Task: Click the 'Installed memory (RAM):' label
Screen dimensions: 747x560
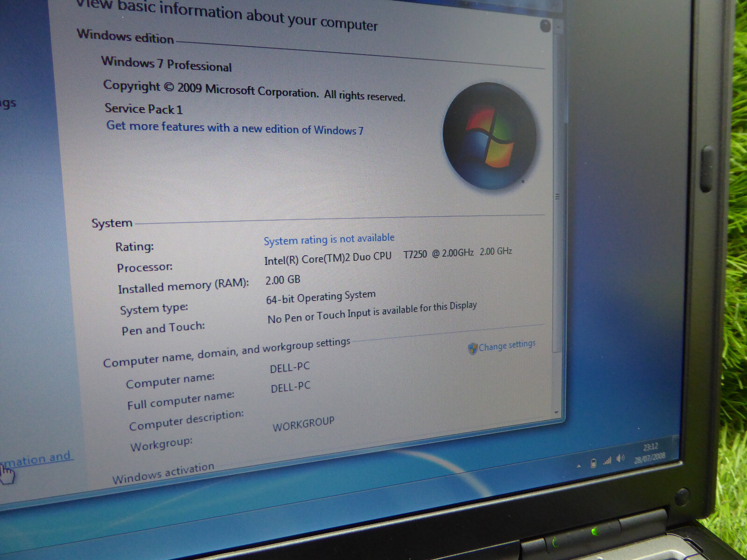Action: click(183, 286)
